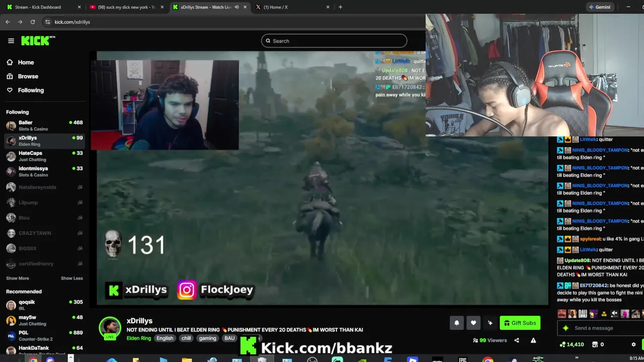Open offline Blou channel

click(44, 218)
